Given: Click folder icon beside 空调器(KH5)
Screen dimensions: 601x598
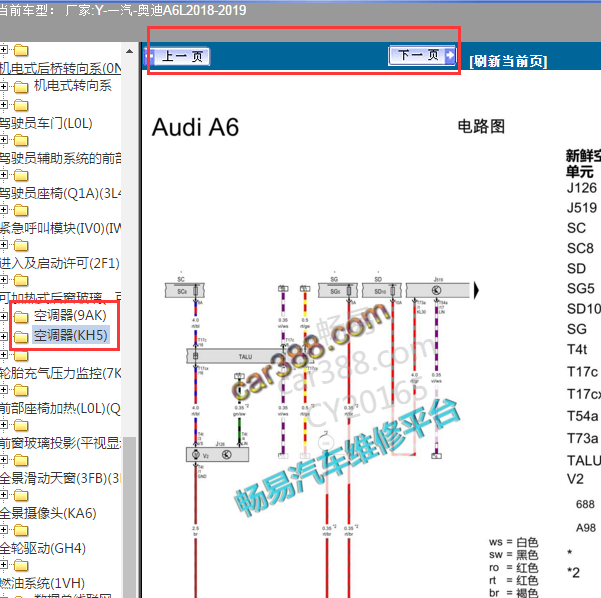Looking at the screenshot, I should tap(21, 337).
